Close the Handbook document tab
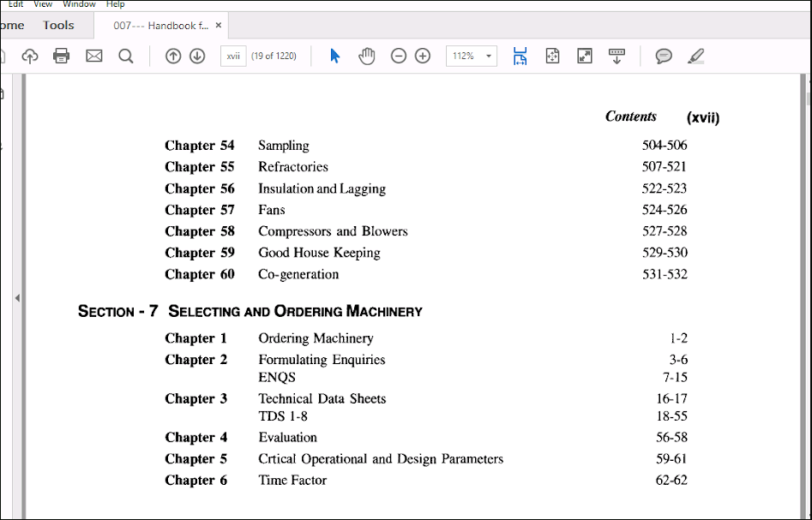This screenshot has height=520, width=812. (219, 25)
